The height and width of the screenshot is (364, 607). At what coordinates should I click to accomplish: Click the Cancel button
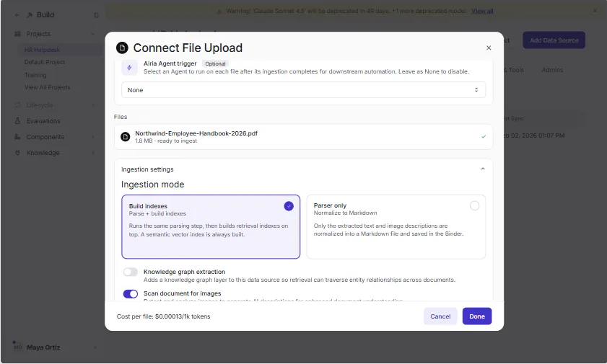(x=440, y=316)
